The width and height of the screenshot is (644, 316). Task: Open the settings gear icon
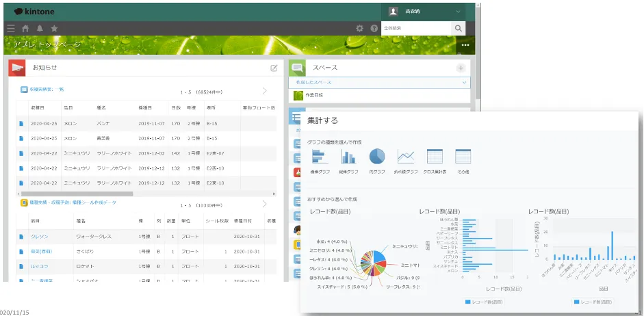click(360, 28)
